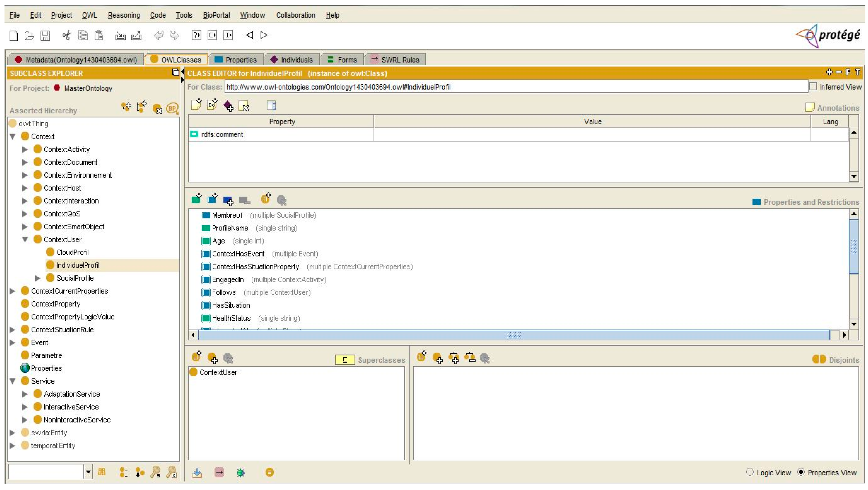868x490 pixels.
Task: Open the Reasoning menu
Action: (124, 15)
